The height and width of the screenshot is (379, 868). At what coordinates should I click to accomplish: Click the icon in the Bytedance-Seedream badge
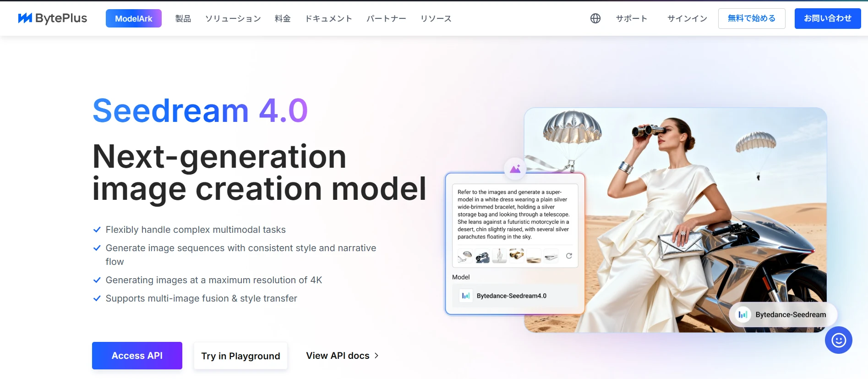tap(743, 314)
